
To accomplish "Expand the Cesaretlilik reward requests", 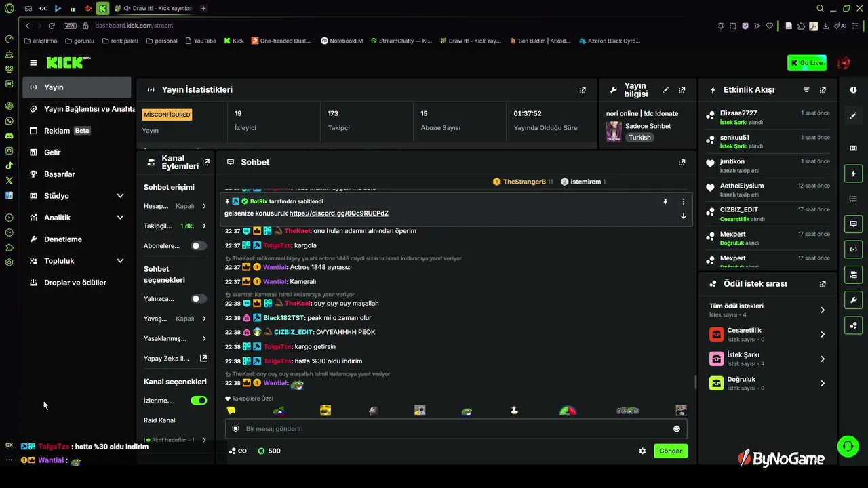I will (x=768, y=334).
